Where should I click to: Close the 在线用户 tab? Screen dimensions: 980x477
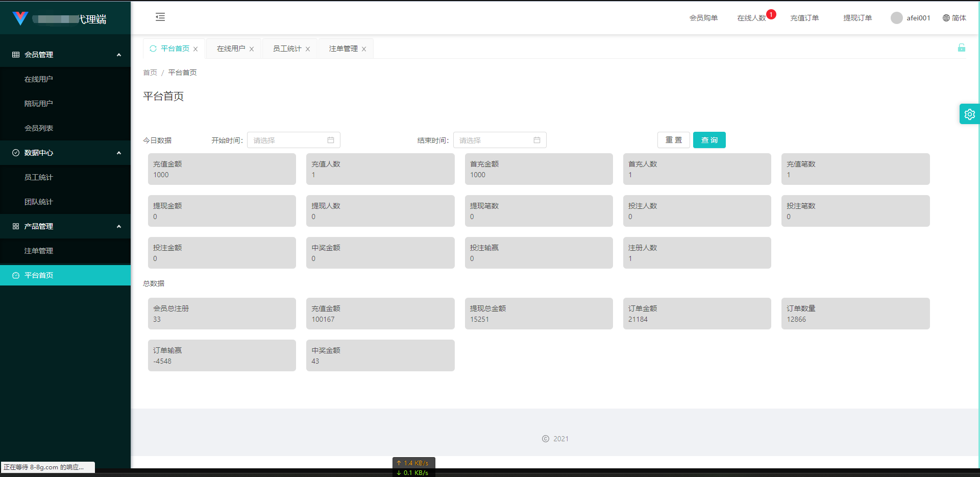(252, 49)
